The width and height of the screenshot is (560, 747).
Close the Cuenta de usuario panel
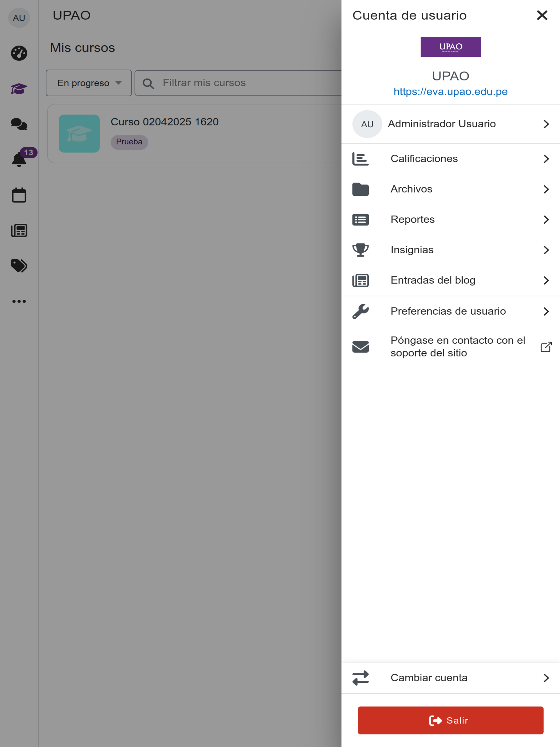(x=542, y=15)
